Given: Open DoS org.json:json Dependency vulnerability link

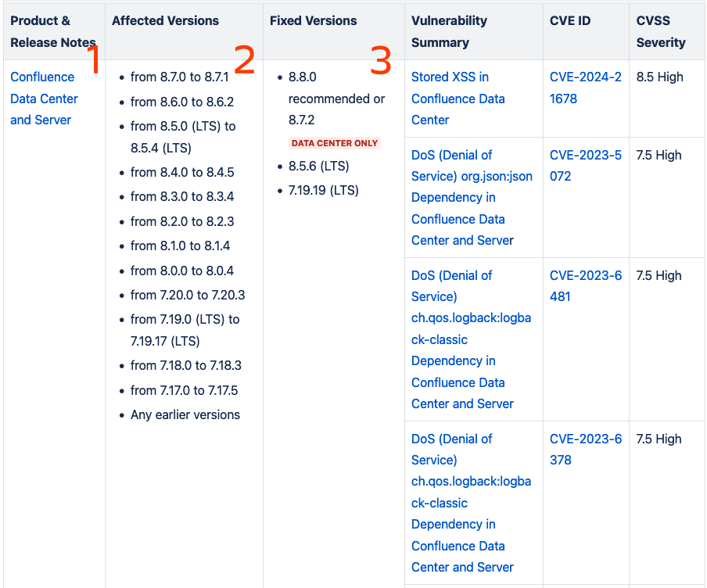Looking at the screenshot, I should (x=472, y=198).
